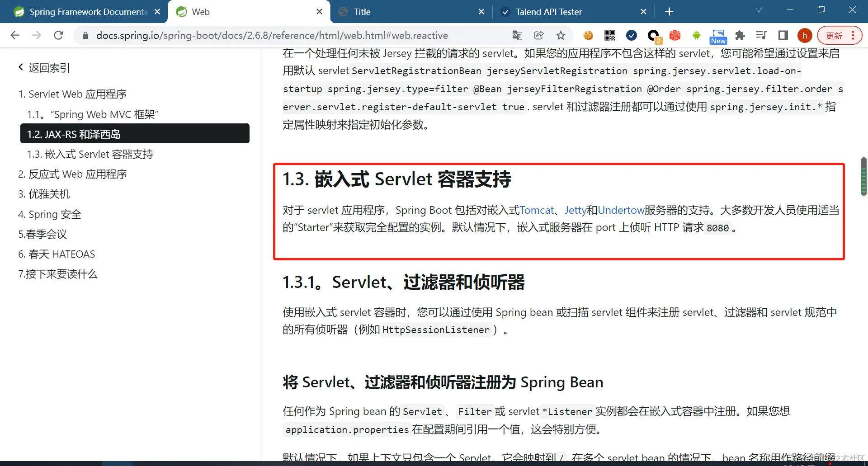This screenshot has height=466, width=868.
Task: Open the Google Translate page icon
Action: (517, 35)
